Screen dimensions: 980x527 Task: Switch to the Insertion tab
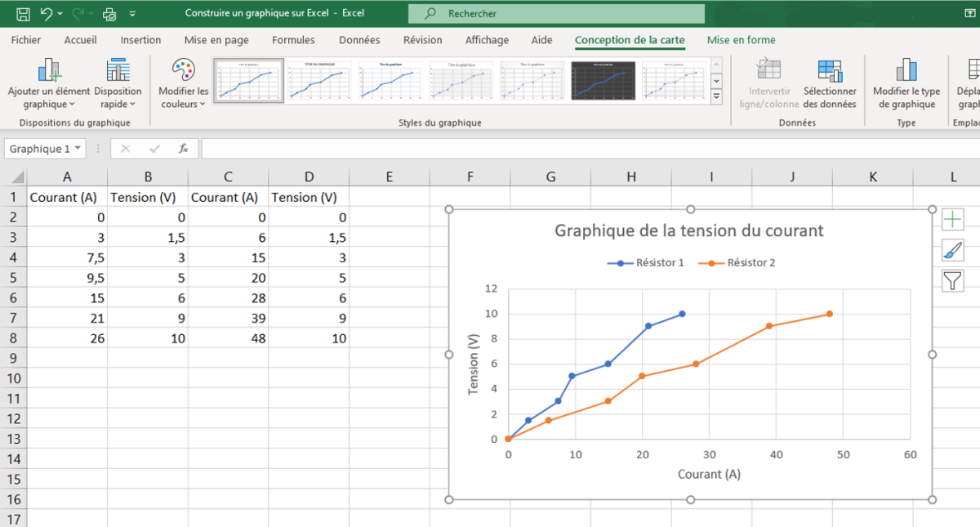[x=140, y=40]
